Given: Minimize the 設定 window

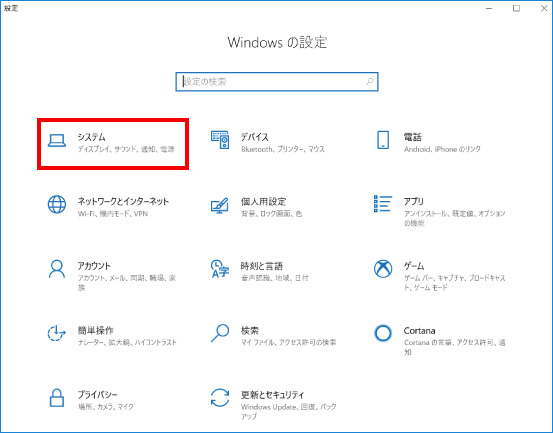Looking at the screenshot, I should pyautogui.click(x=489, y=8).
